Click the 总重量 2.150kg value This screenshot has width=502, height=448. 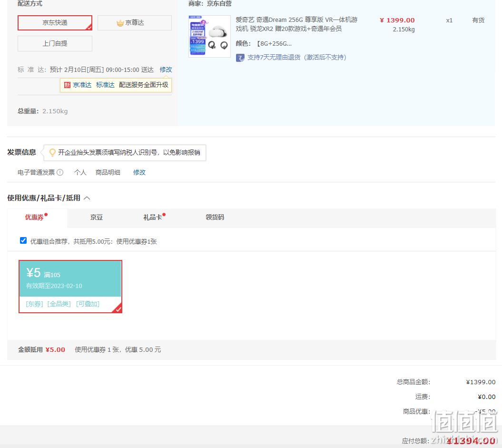(x=55, y=111)
